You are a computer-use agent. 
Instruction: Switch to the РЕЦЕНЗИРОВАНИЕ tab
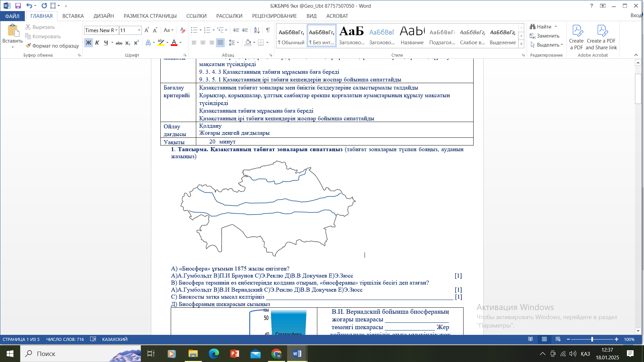(x=274, y=16)
